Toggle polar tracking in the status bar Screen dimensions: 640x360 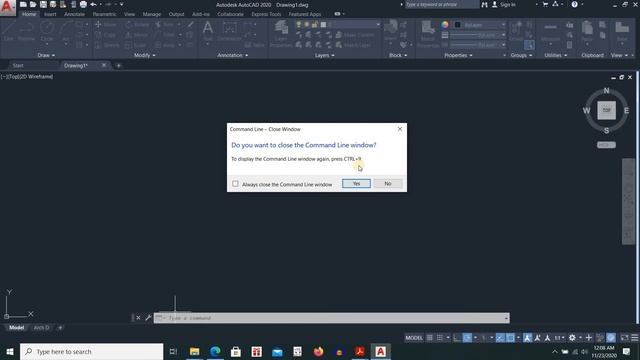(x=467, y=338)
